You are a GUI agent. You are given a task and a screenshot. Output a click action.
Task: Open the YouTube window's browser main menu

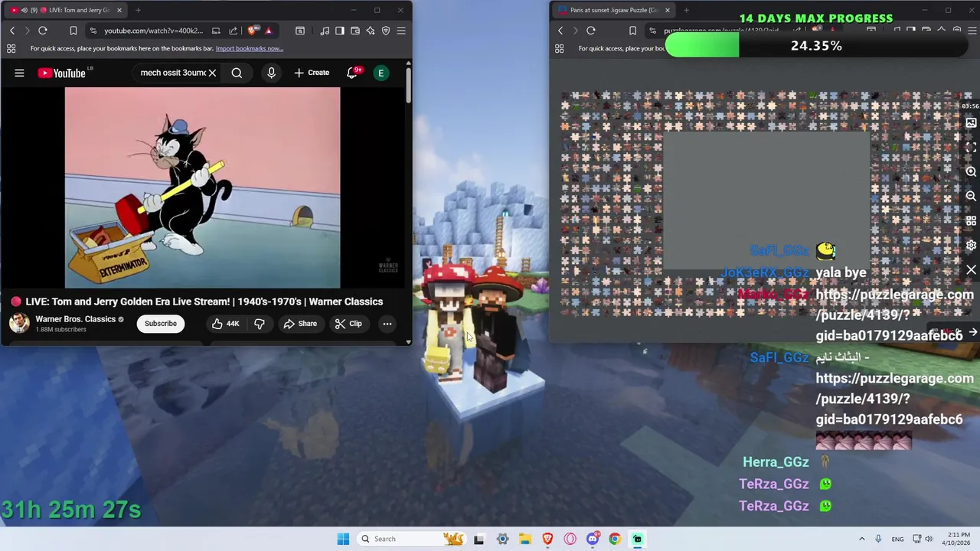click(x=401, y=31)
